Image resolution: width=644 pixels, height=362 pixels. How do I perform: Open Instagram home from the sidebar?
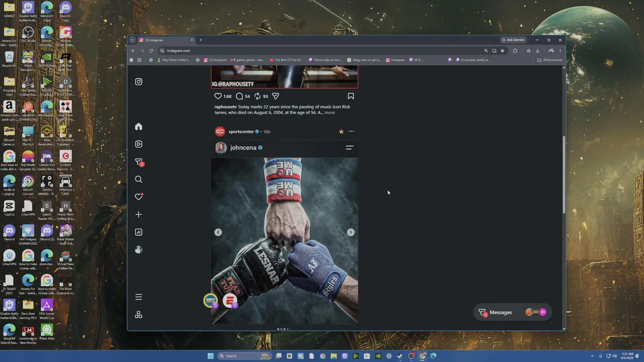pyautogui.click(x=138, y=127)
